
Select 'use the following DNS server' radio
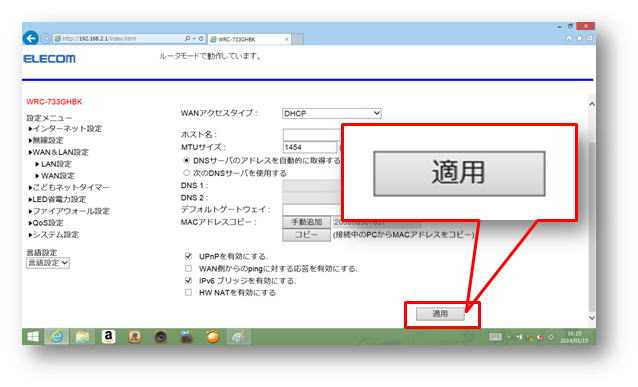186,173
